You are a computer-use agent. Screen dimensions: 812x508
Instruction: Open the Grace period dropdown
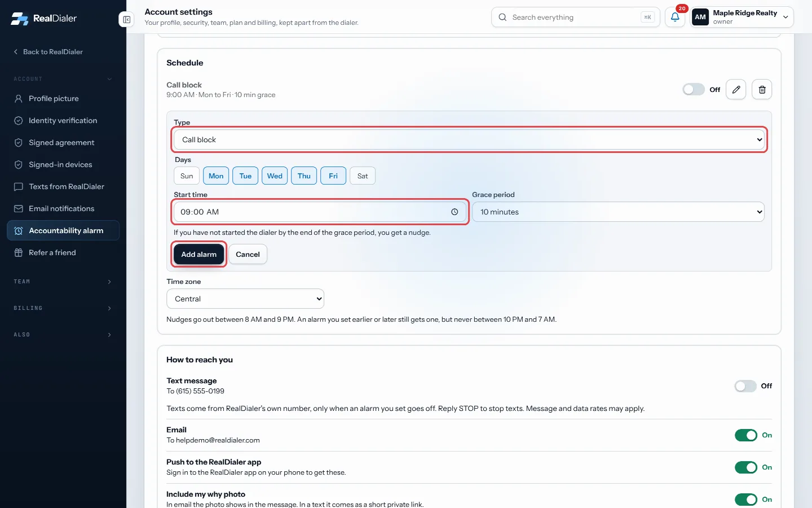618,212
